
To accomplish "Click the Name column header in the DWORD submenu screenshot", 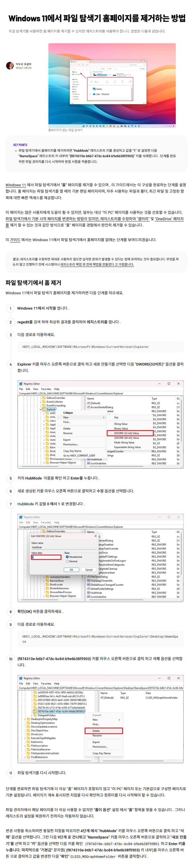I will tap(91, 398).
